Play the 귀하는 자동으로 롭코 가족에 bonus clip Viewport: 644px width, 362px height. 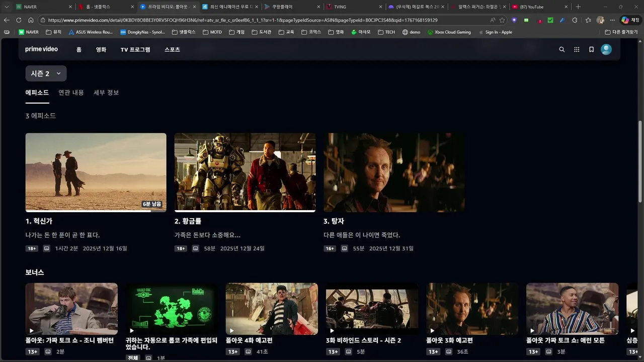172,309
